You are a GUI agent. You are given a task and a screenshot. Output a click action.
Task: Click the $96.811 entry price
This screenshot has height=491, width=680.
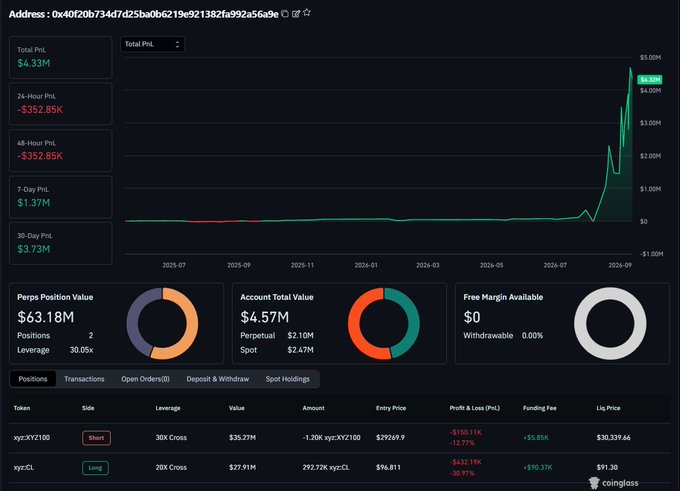tap(388, 468)
